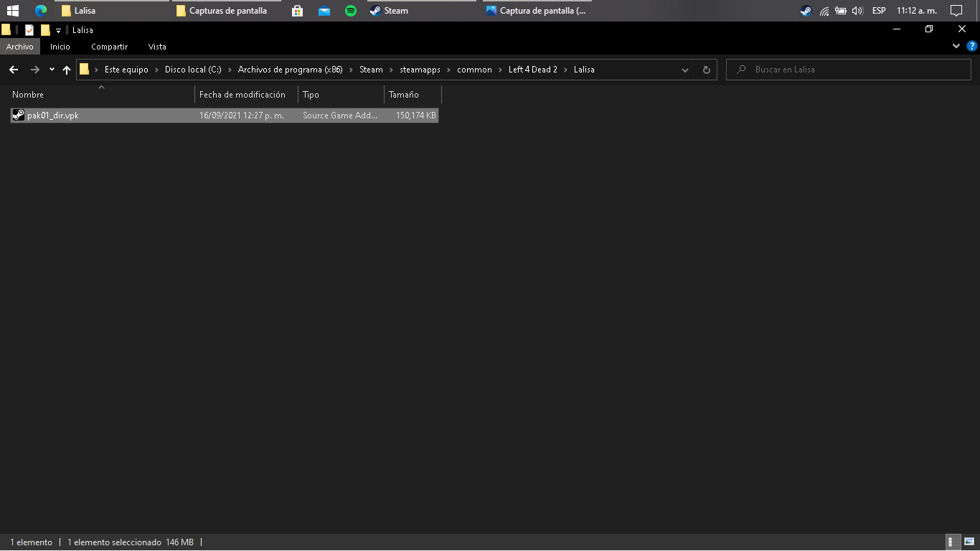Navigate to Left 4 Dead 2 breadcrumb
980x551 pixels.
[533, 70]
